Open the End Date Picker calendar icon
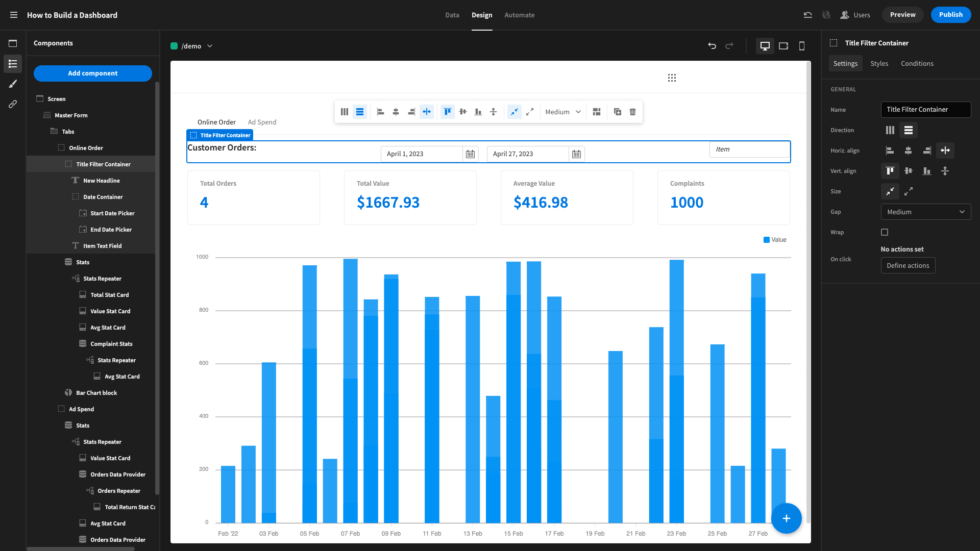Image resolution: width=980 pixels, height=551 pixels. click(x=577, y=154)
